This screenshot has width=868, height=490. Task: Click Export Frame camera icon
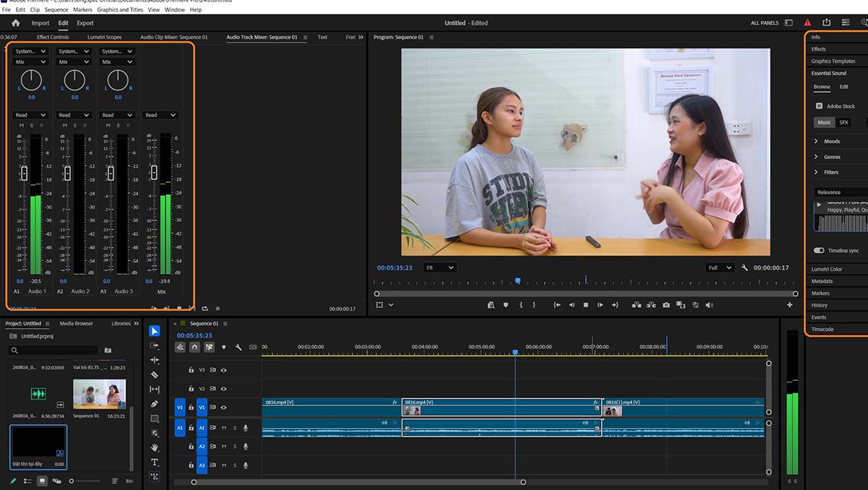666,305
